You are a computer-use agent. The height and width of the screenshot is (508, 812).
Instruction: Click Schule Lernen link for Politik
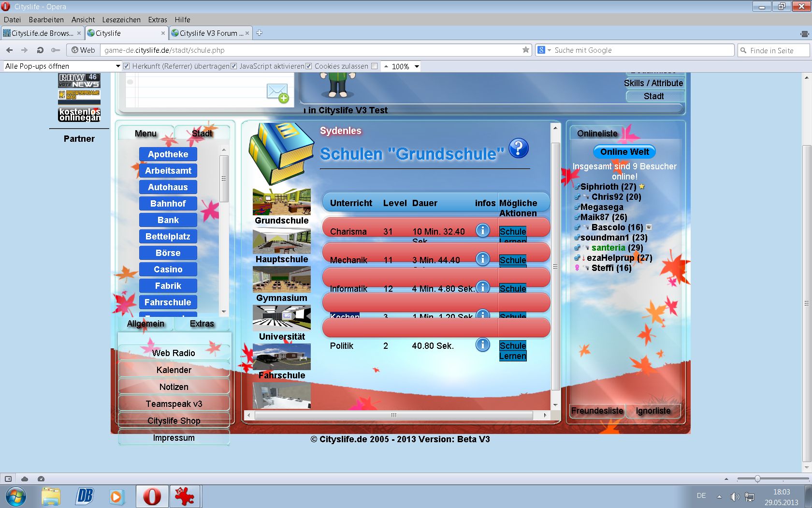[x=512, y=351]
